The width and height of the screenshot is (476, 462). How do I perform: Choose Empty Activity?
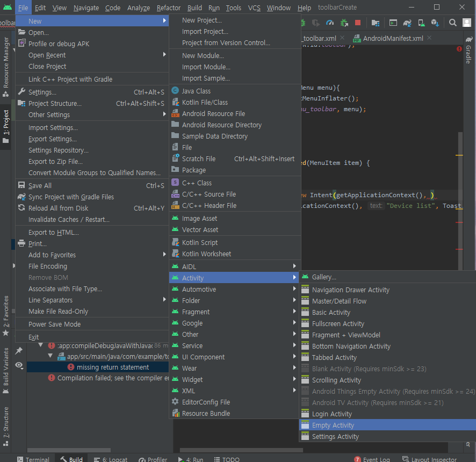388,425
